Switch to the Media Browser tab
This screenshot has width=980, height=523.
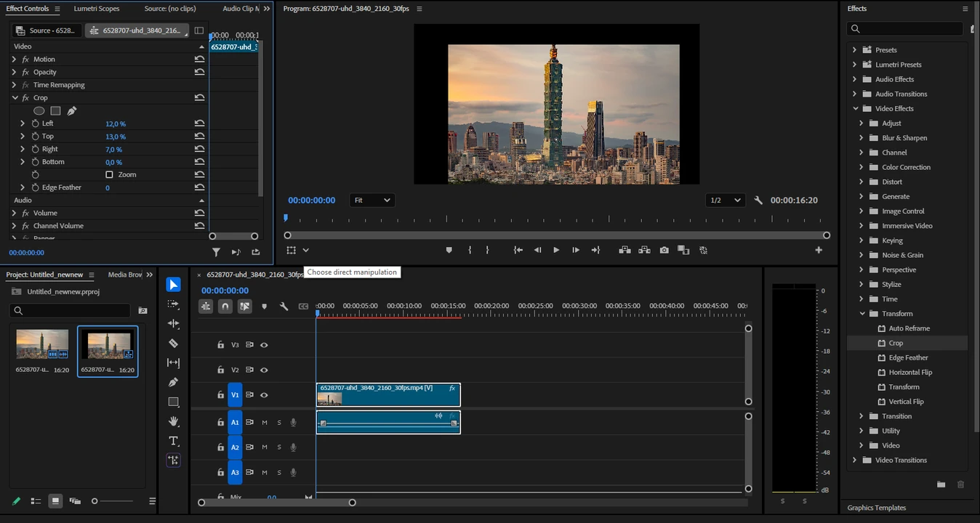pos(125,275)
